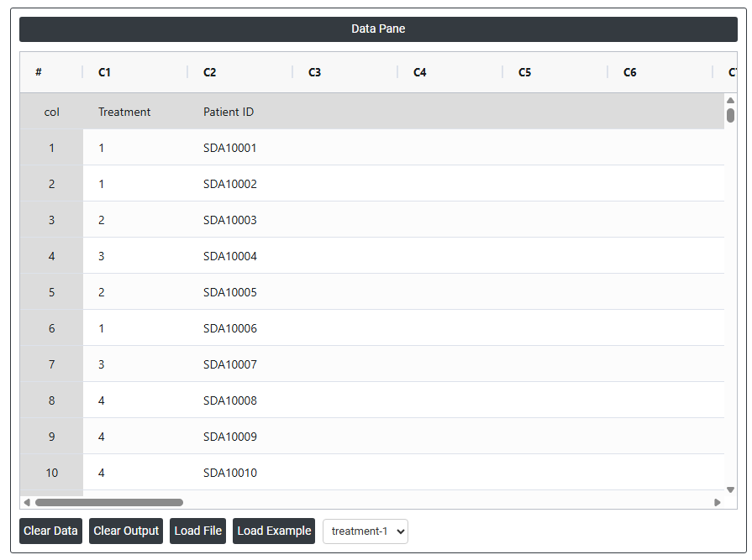The width and height of the screenshot is (752, 560).
Task: Click the Clear Data button
Action: pos(50,531)
